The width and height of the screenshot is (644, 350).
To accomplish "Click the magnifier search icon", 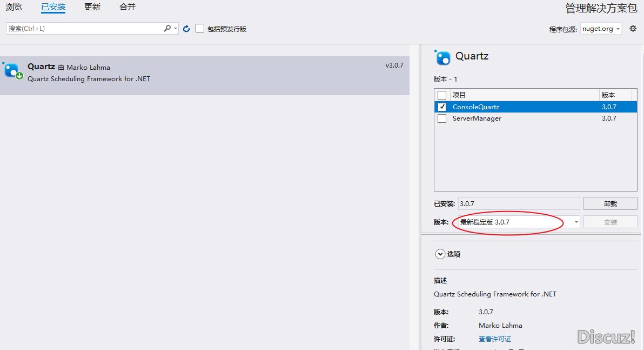I will click(167, 28).
